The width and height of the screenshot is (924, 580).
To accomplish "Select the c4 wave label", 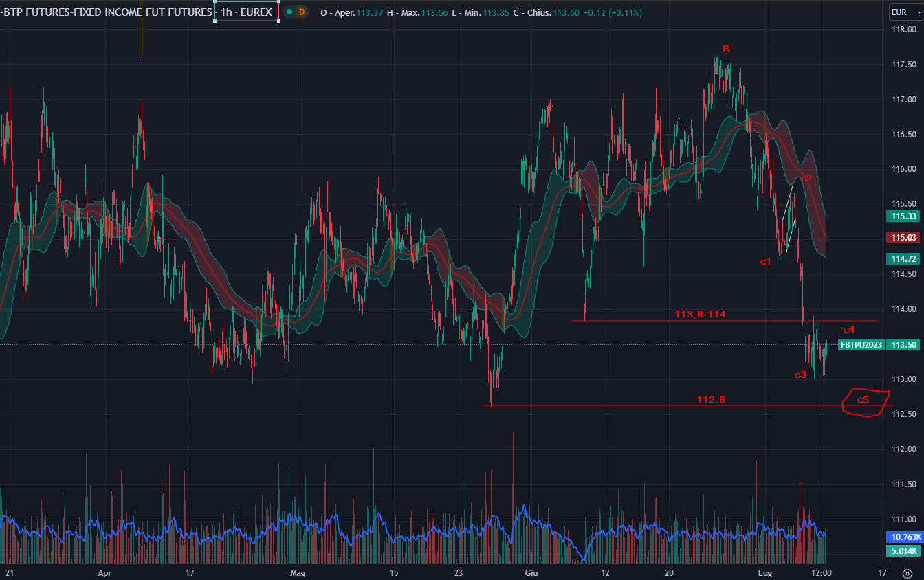I will pos(849,329).
